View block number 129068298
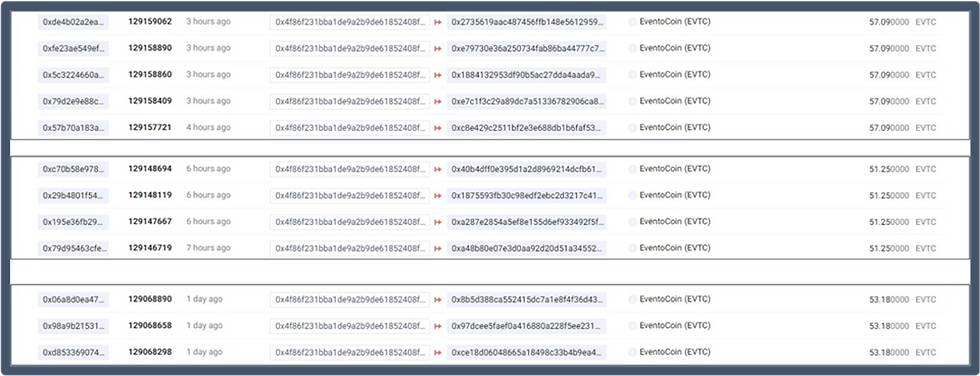Viewport: 980px width, 376px height. [x=150, y=352]
